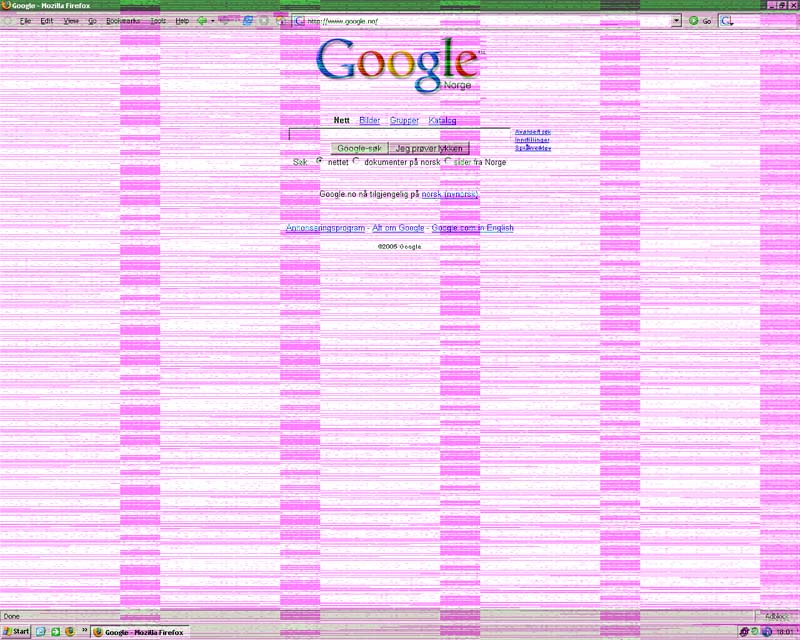Image resolution: width=800 pixels, height=640 pixels.
Task: Click first system tray icon left of clock
Action: (x=744, y=632)
